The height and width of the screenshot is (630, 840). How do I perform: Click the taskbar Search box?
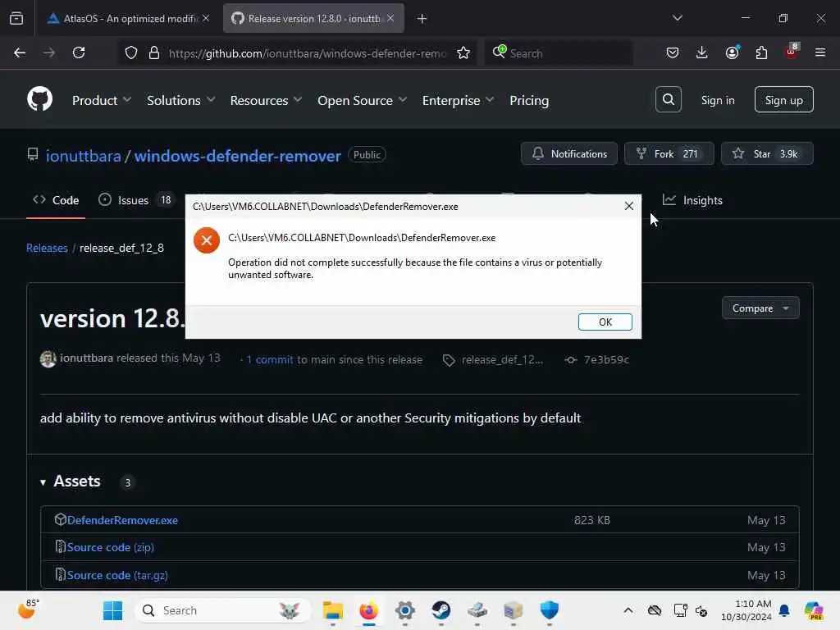click(x=223, y=610)
